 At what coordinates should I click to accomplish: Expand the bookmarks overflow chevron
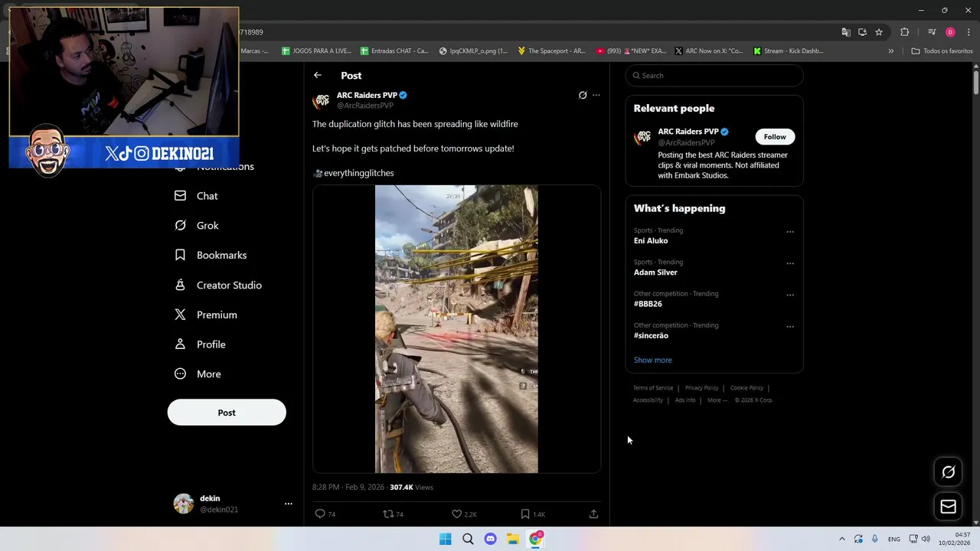pos(890,51)
